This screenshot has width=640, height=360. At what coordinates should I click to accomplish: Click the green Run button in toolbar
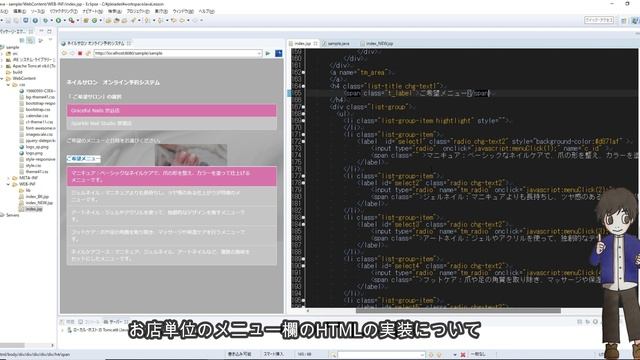pyautogui.click(x=58, y=20)
